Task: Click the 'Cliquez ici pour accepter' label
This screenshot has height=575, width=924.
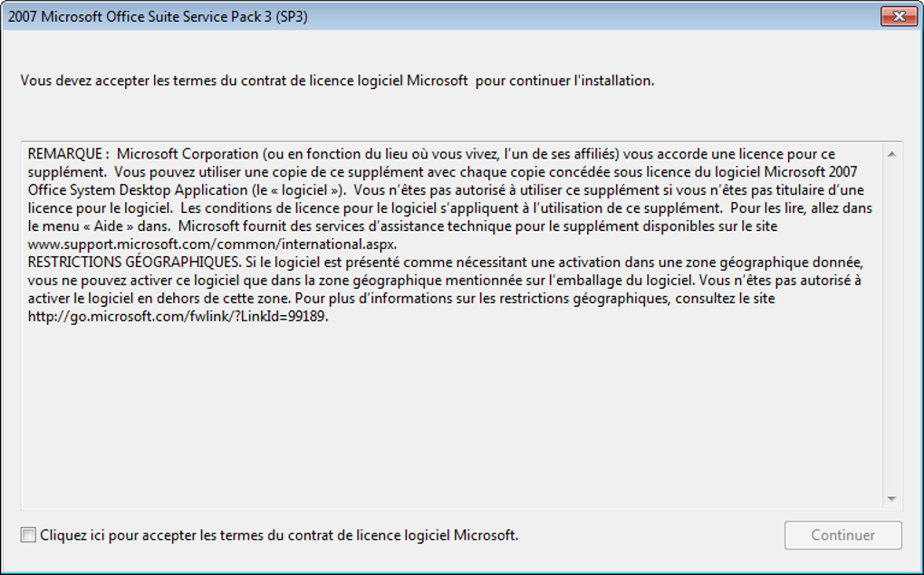Action: click(x=279, y=535)
